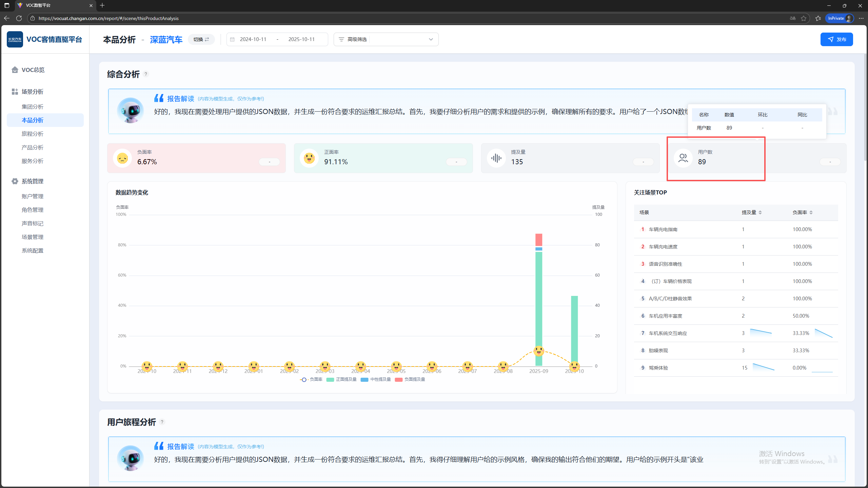Toggle 负面提及量 series in chart legend
This screenshot has height=488, width=868.
click(410, 379)
